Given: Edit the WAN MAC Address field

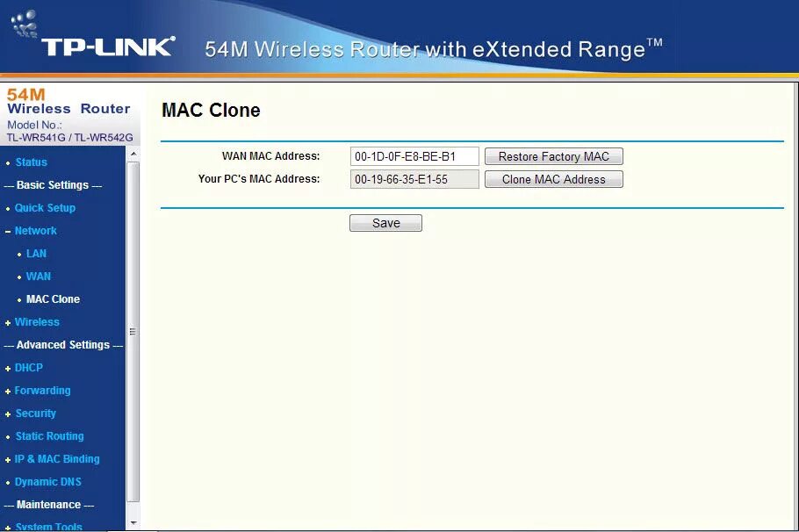Looking at the screenshot, I should coord(414,156).
